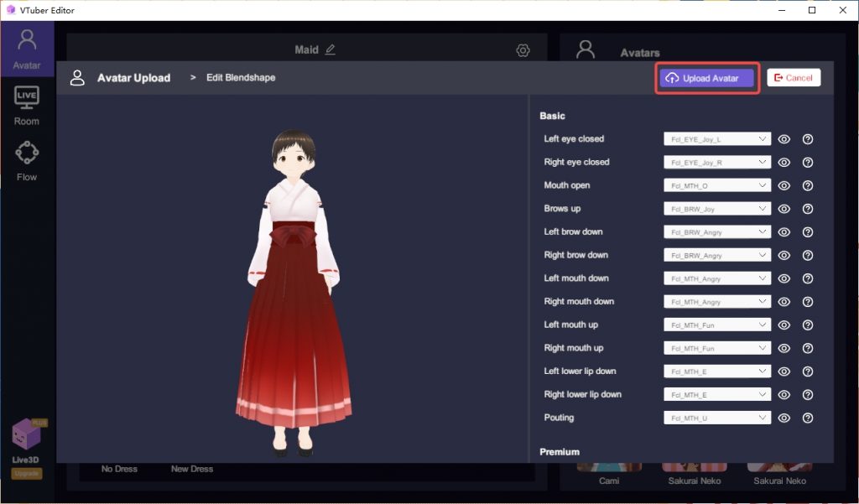
Task: Click the Upload Avatar button
Action: [x=707, y=77]
